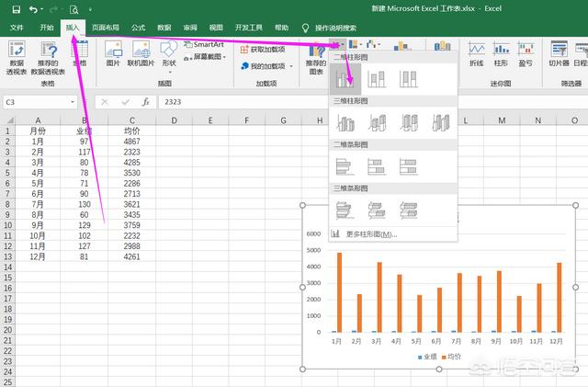Choose 2-D 100% stacked column chart
The width and height of the screenshot is (588, 387).
408,79
